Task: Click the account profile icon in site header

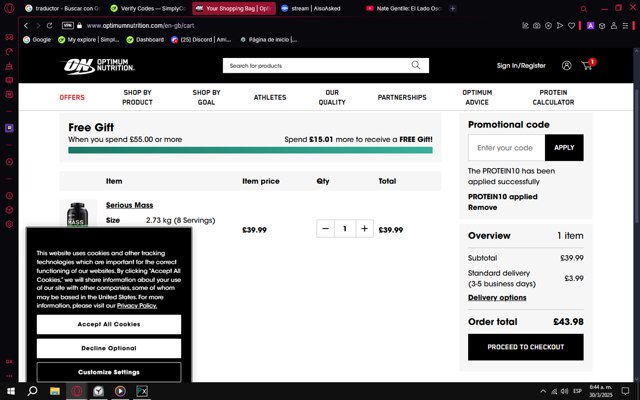Action: point(567,65)
